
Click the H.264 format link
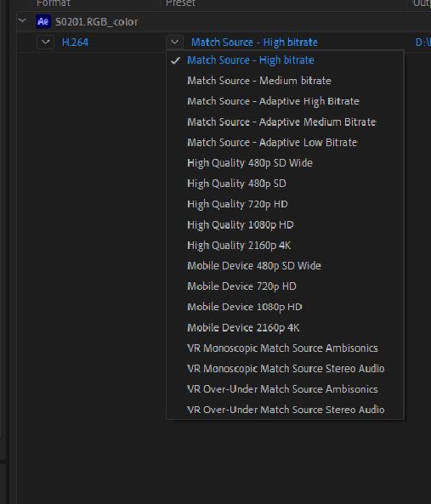point(75,42)
